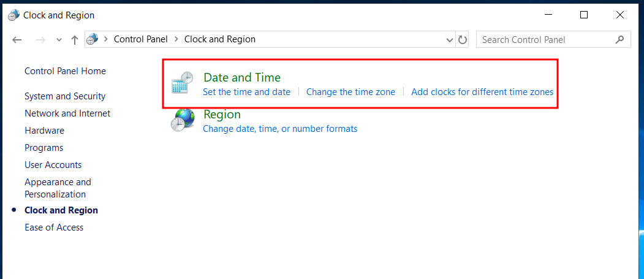Select Network and Internet in sidebar
644x279 pixels.
click(67, 113)
